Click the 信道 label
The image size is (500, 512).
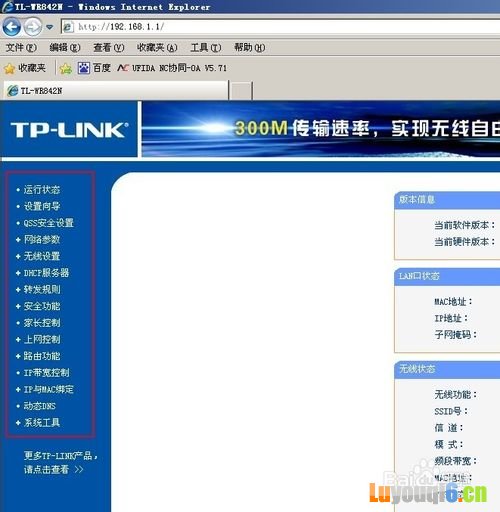pos(449,428)
